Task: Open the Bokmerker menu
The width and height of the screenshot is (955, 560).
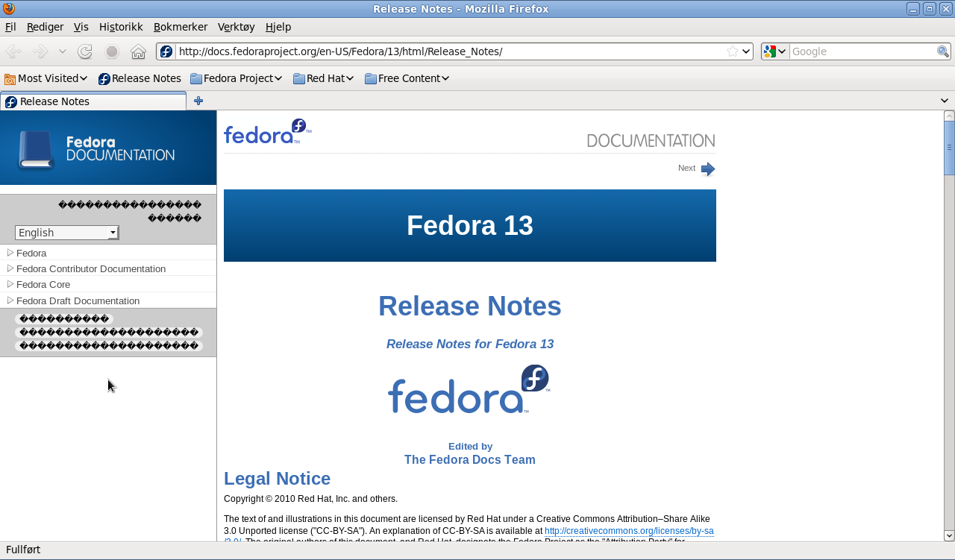Action: 181,27
